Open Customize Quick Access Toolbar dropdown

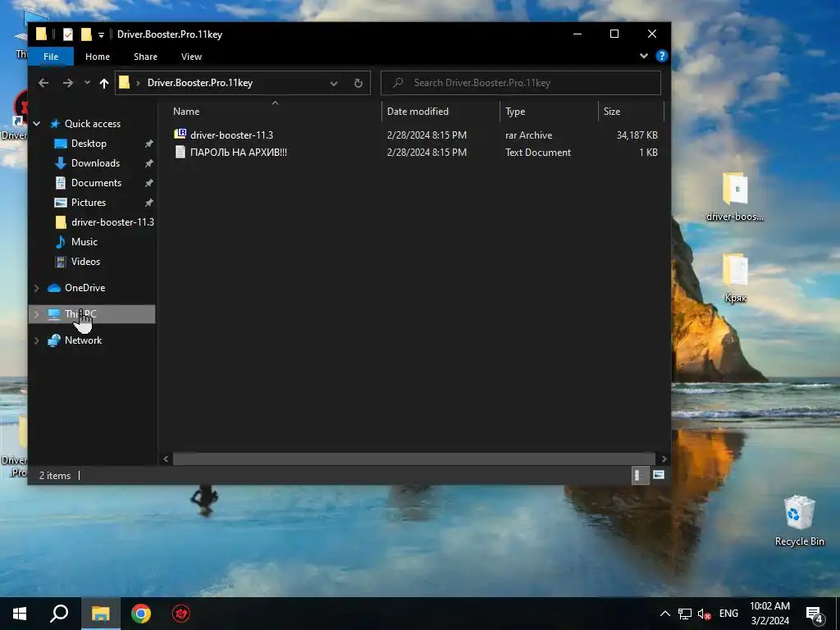pos(101,35)
